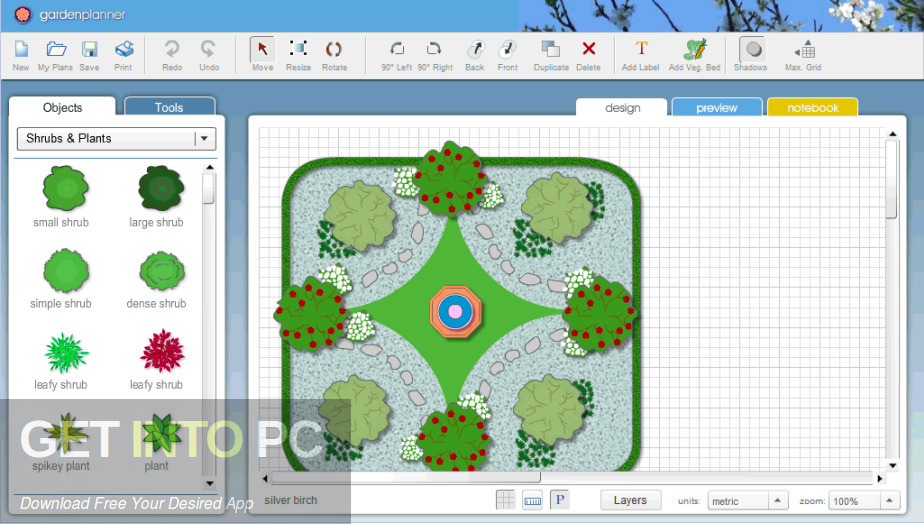Viewport: 924px width, 524px height.
Task: Pick the red leafy shrub object
Action: coord(162,352)
